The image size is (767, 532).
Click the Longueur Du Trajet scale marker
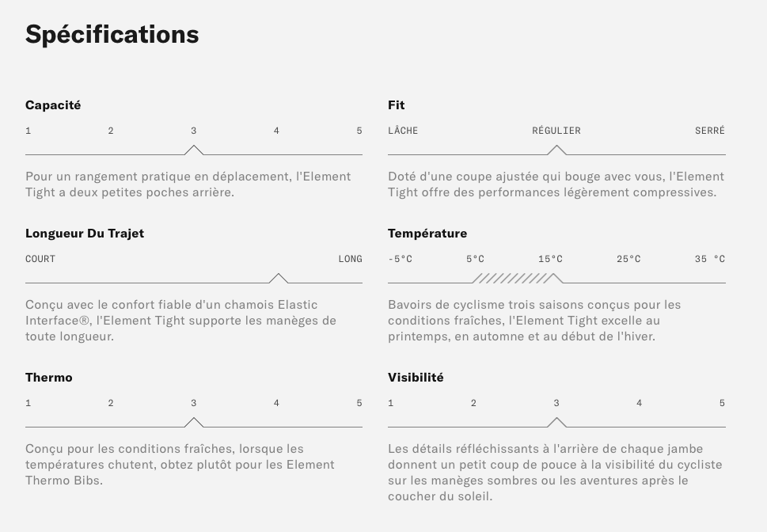tap(279, 279)
